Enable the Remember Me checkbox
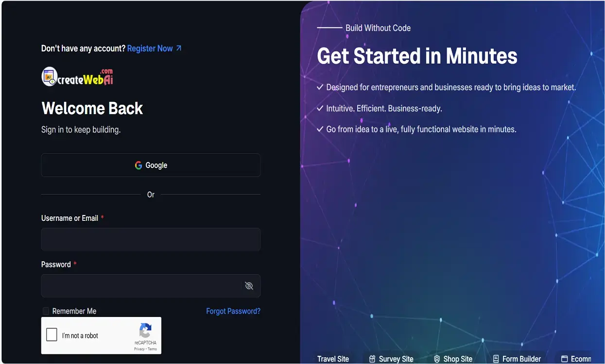This screenshot has width=605, height=364. [46, 311]
